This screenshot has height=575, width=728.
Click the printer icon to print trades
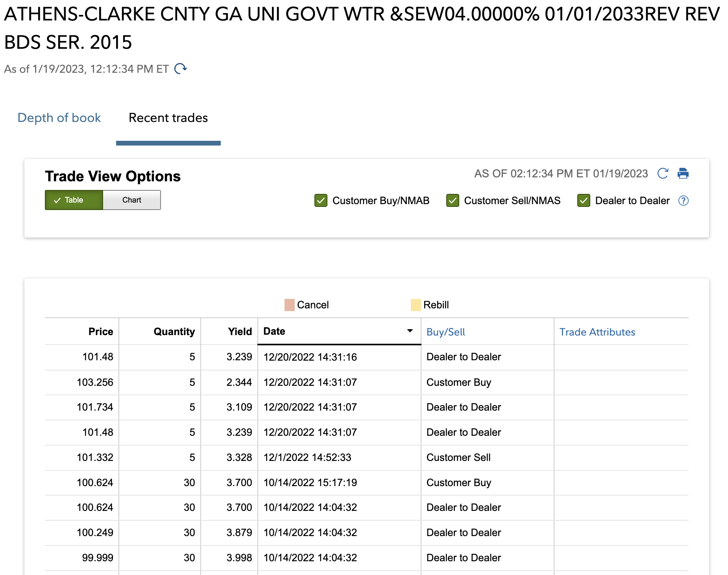[683, 173]
